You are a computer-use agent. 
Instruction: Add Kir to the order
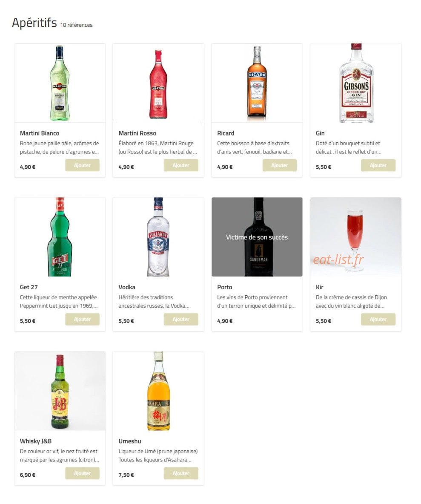[x=378, y=319]
